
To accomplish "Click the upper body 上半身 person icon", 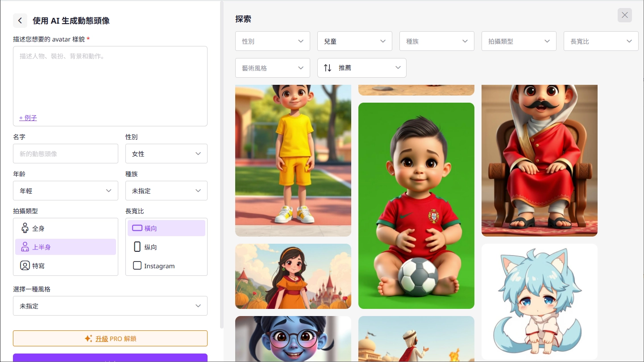I will coord(25,247).
